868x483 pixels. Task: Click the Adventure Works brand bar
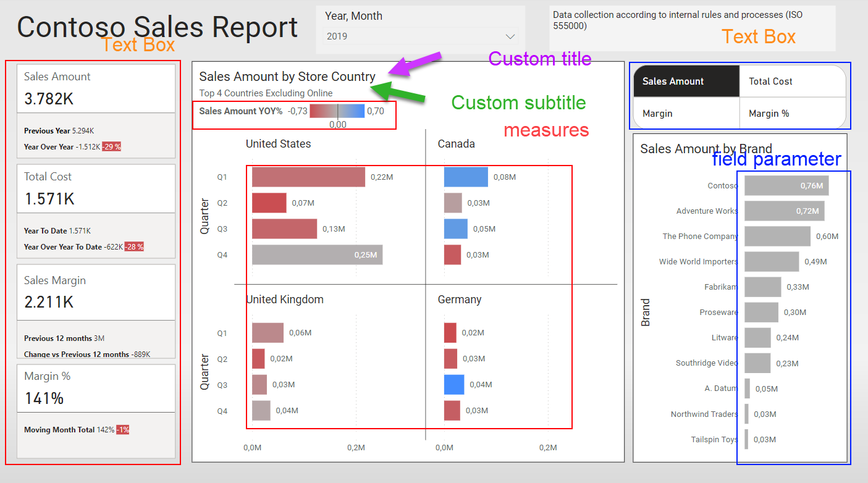tap(784, 211)
